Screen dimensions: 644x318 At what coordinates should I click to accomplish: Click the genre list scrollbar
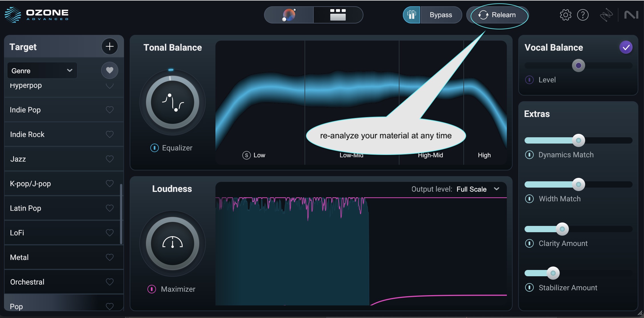pos(121,214)
